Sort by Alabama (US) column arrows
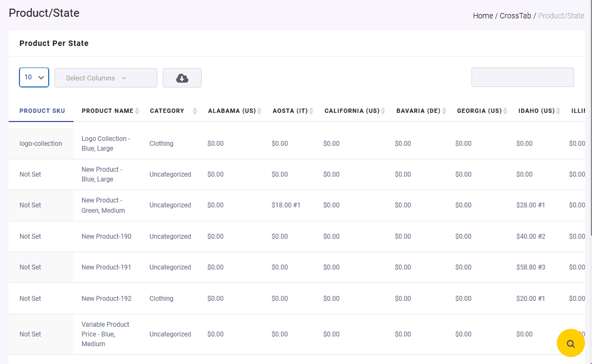The height and width of the screenshot is (364, 592). 260,111
